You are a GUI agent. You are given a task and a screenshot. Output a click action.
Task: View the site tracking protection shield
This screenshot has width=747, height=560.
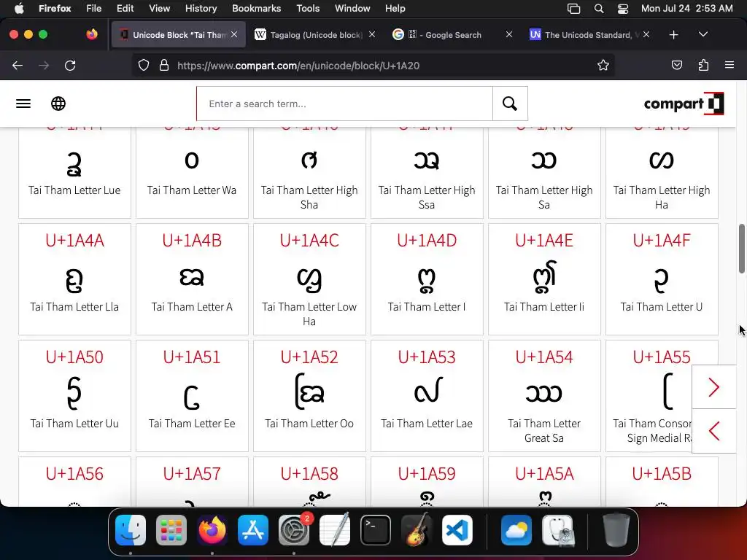144,65
